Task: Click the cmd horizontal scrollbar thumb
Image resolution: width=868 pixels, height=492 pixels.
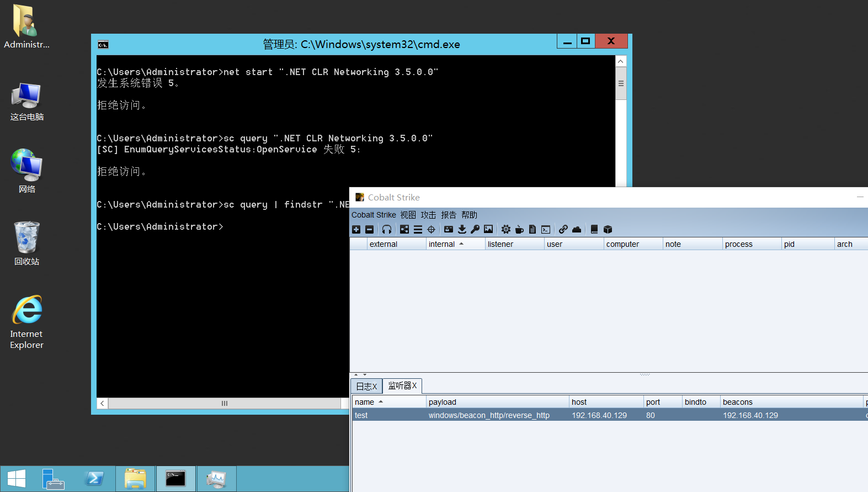Action: point(225,403)
